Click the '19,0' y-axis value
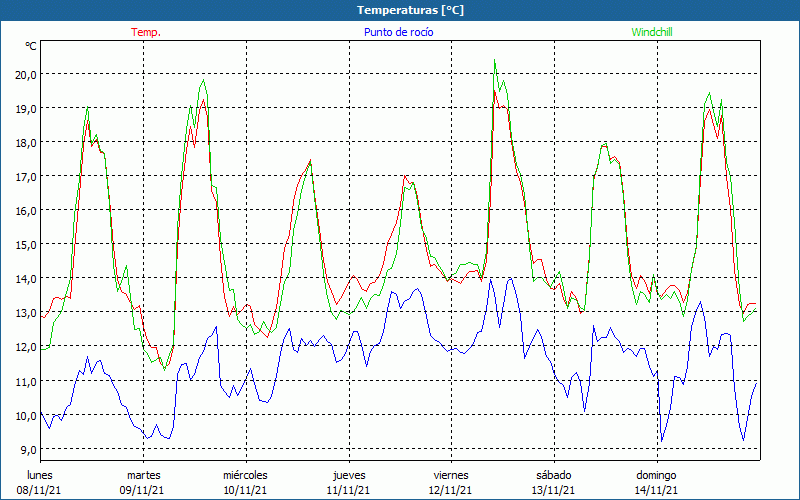The height and width of the screenshot is (500, 800). 27,108
